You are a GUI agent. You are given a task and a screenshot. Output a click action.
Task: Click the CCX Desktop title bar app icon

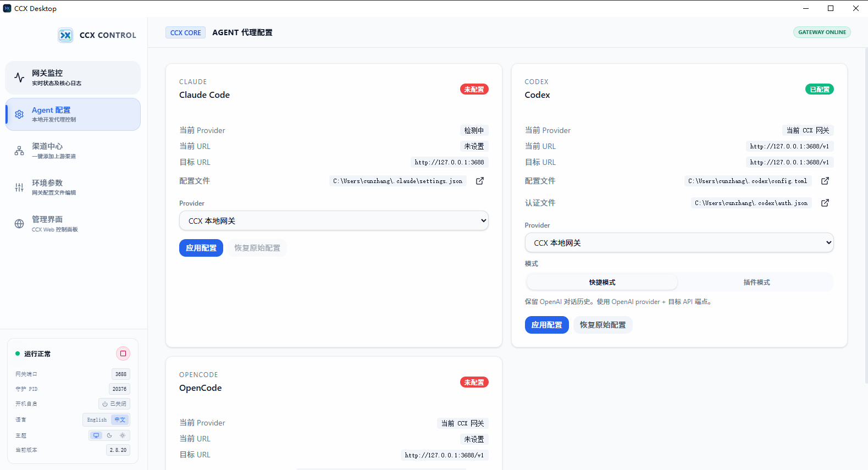point(7,8)
